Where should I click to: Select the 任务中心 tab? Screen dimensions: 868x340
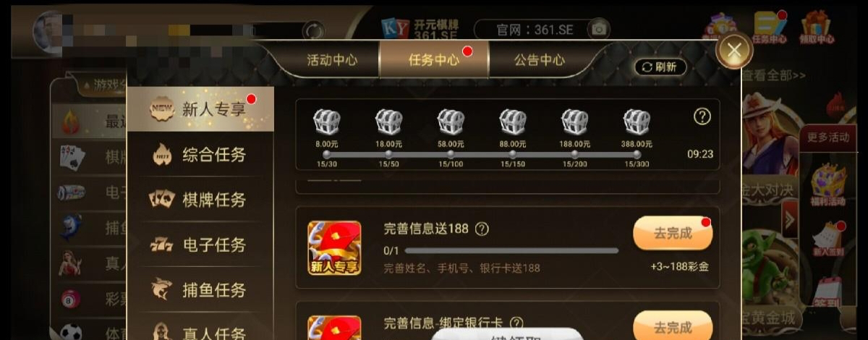[x=434, y=60]
